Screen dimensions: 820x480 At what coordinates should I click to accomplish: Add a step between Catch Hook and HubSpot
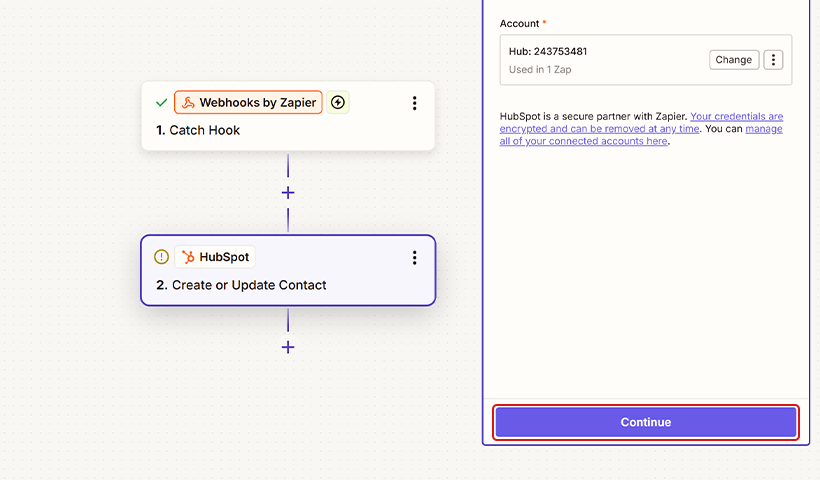pos(288,192)
